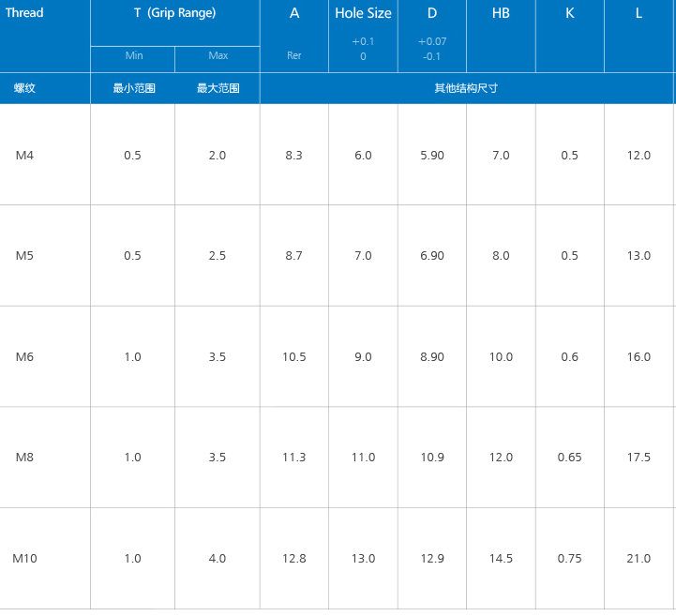This screenshot has width=676, height=616.
Task: Click the 10.5 value in M6 row
Action: point(294,357)
